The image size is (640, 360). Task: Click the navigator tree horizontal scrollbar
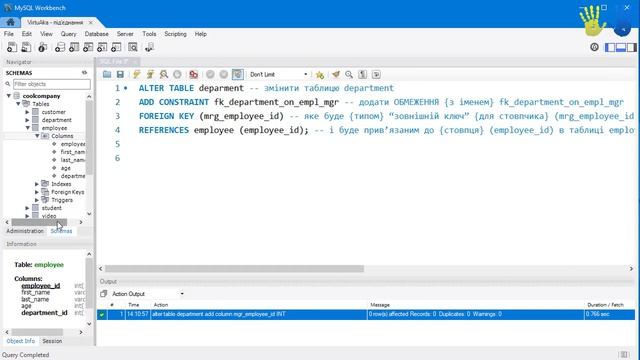pos(39,222)
